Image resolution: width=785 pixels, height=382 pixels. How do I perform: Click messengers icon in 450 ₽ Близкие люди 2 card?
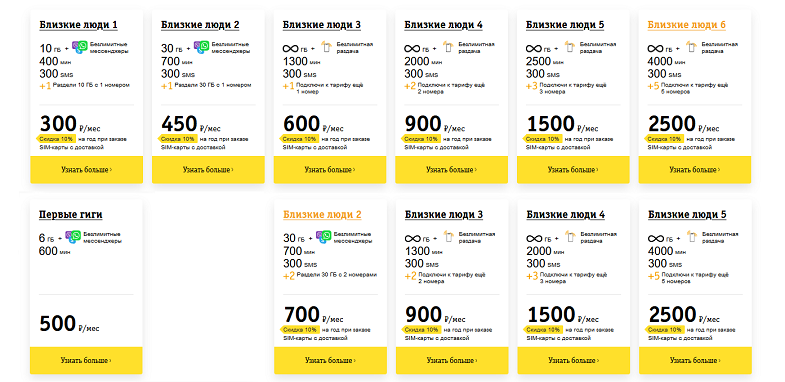pyautogui.click(x=201, y=47)
